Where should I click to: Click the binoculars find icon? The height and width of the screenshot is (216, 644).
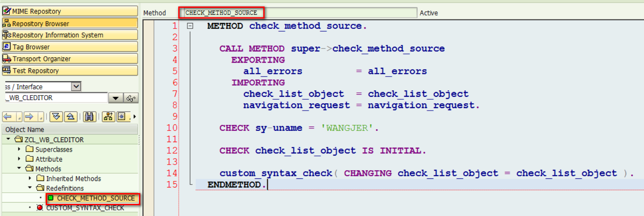click(x=90, y=117)
